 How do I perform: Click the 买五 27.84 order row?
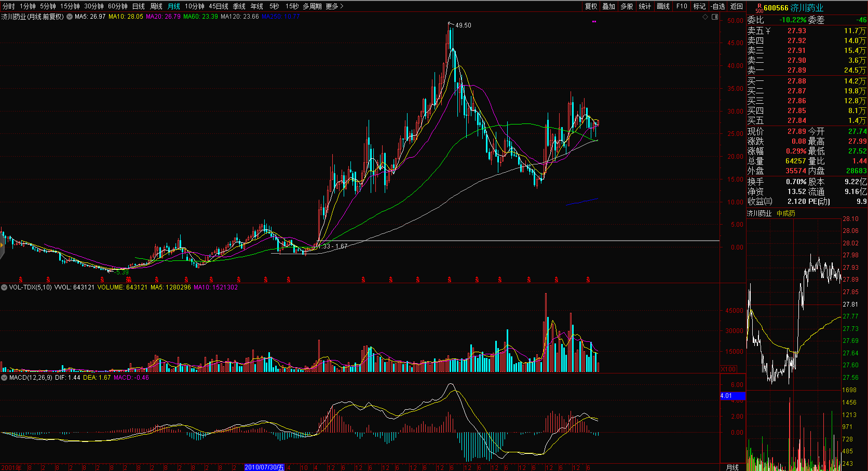807,120
